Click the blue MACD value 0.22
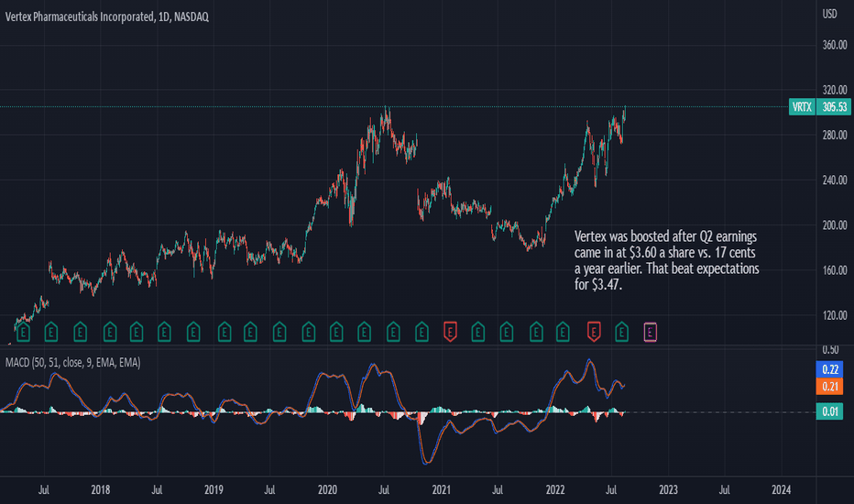854x504 pixels. pyautogui.click(x=829, y=369)
